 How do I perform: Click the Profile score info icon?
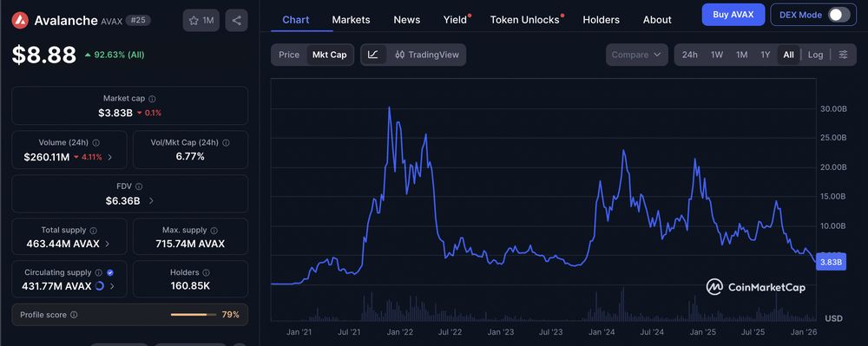pyautogui.click(x=74, y=315)
